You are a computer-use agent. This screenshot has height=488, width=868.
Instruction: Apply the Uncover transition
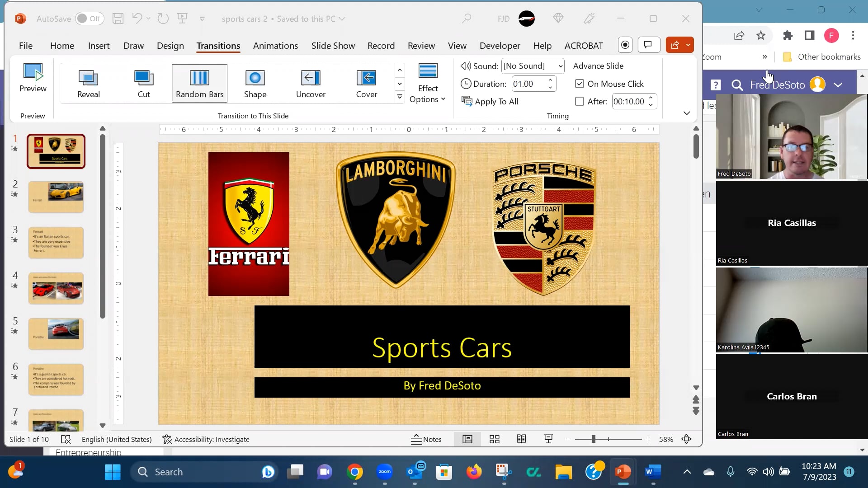(311, 84)
